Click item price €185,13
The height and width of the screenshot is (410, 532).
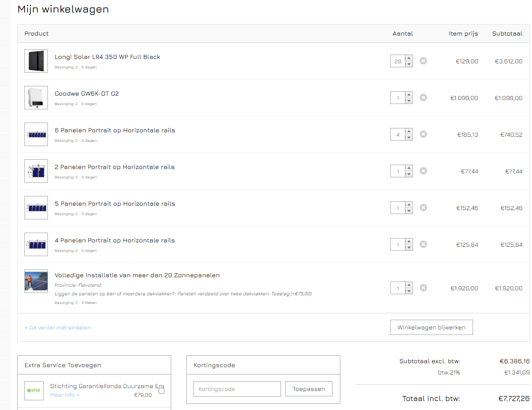click(468, 135)
